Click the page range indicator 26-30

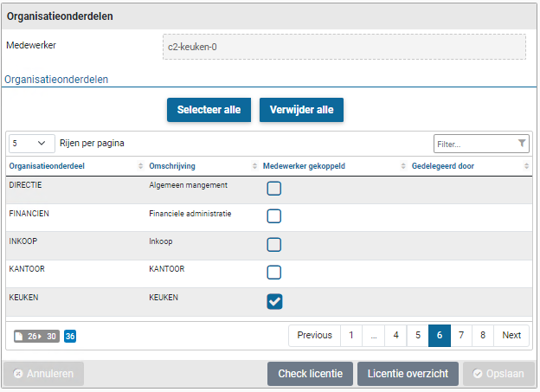point(36,336)
